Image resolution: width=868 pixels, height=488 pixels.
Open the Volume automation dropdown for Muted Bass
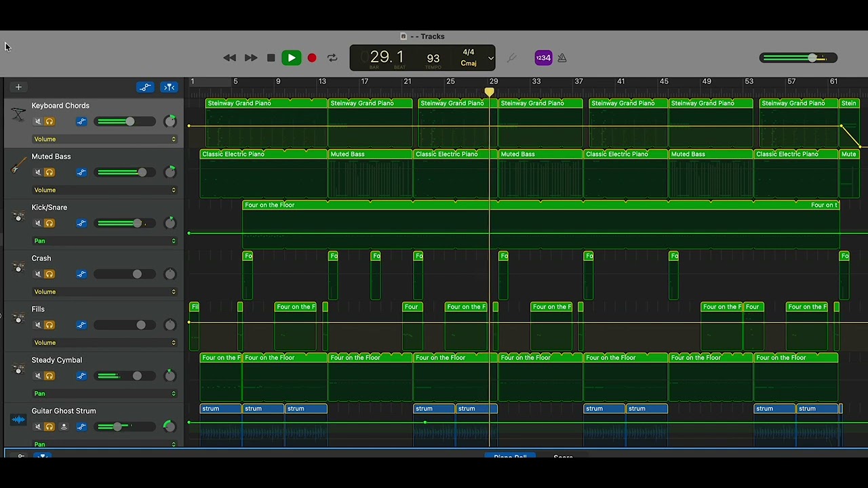[105, 190]
